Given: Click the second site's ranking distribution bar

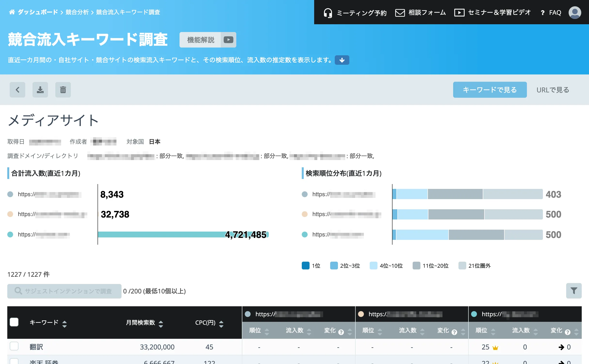Looking at the screenshot, I should (467, 214).
